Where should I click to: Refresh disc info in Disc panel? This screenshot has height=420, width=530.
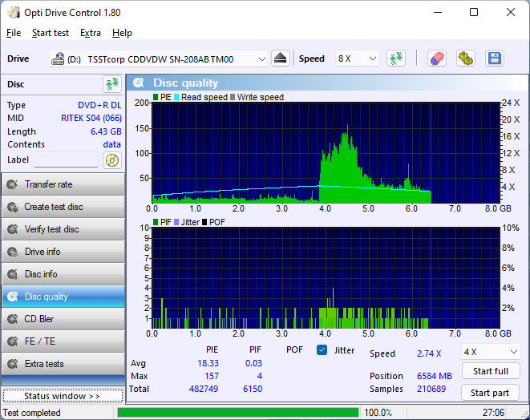[x=111, y=84]
